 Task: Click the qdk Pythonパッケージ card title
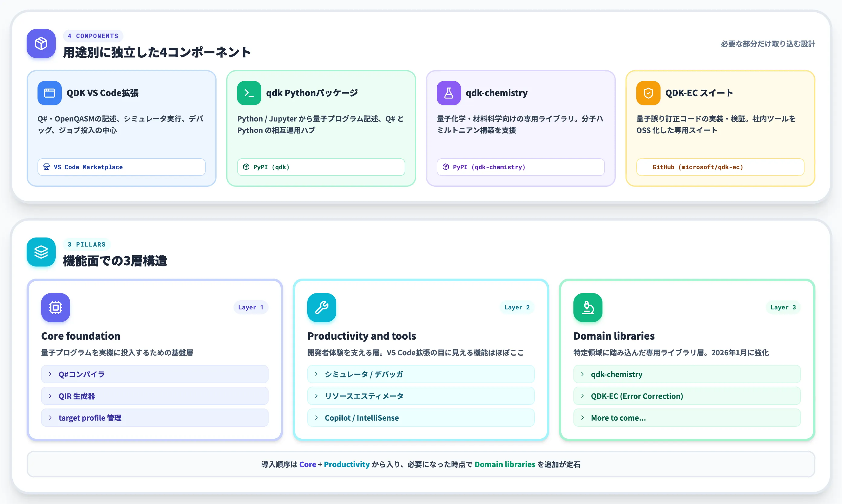(x=312, y=93)
